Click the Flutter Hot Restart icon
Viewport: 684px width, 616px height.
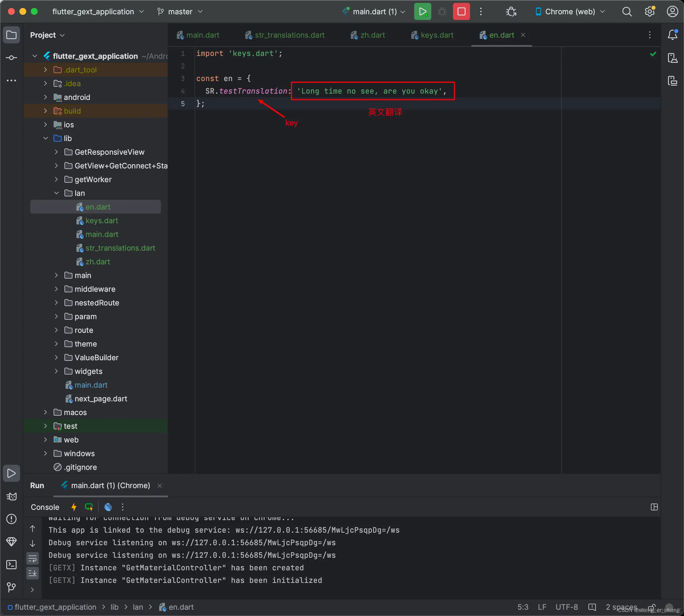[89, 507]
